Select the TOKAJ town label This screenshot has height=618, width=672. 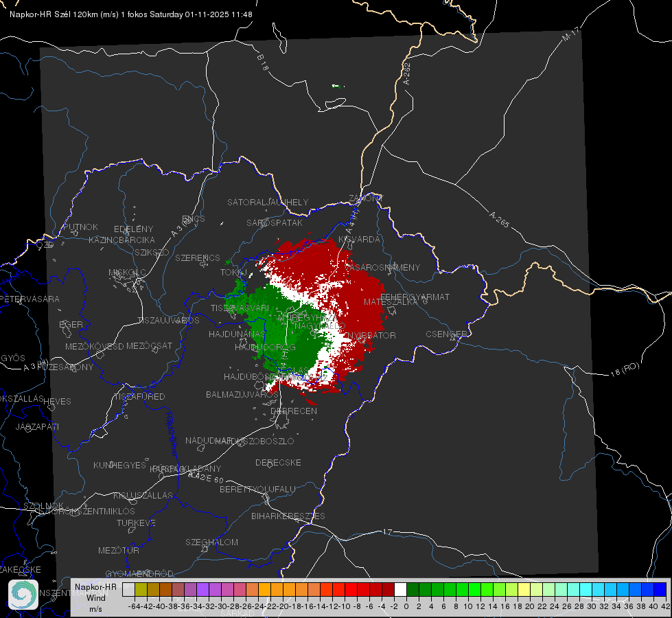coord(233,273)
